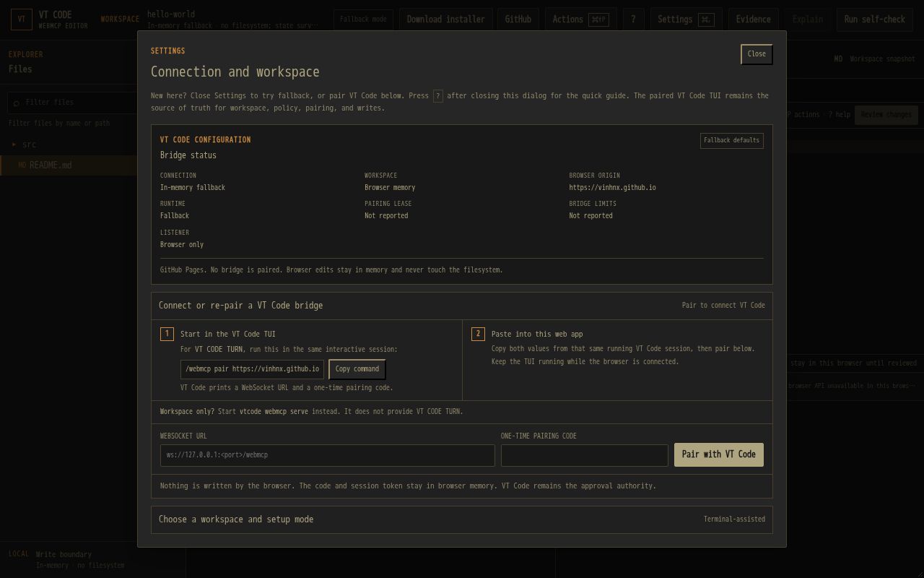
Task: Click the 'Bridge status' heading
Action: coord(188,155)
